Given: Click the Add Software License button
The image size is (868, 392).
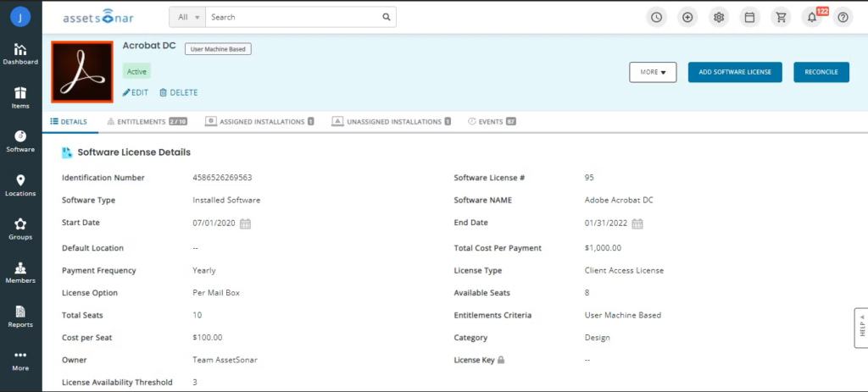Looking at the screenshot, I should point(734,73).
